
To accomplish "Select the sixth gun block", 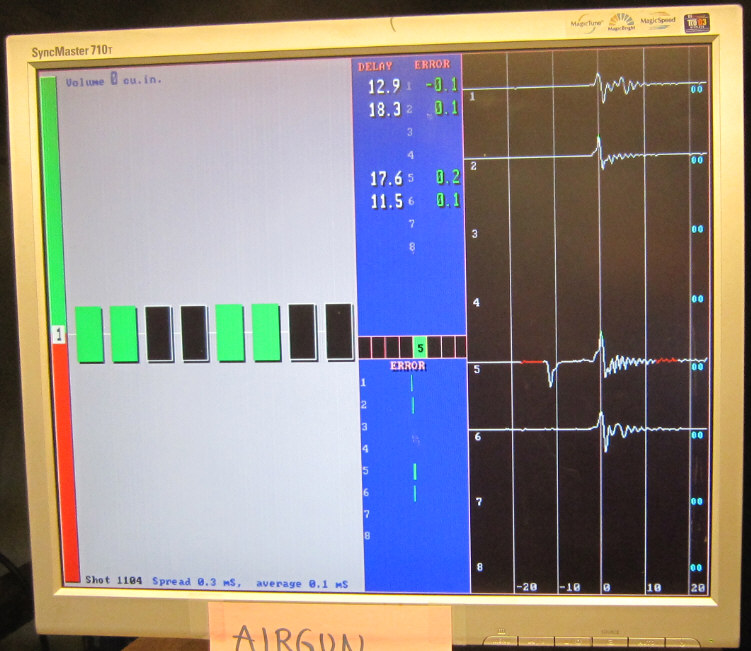I will [266, 333].
